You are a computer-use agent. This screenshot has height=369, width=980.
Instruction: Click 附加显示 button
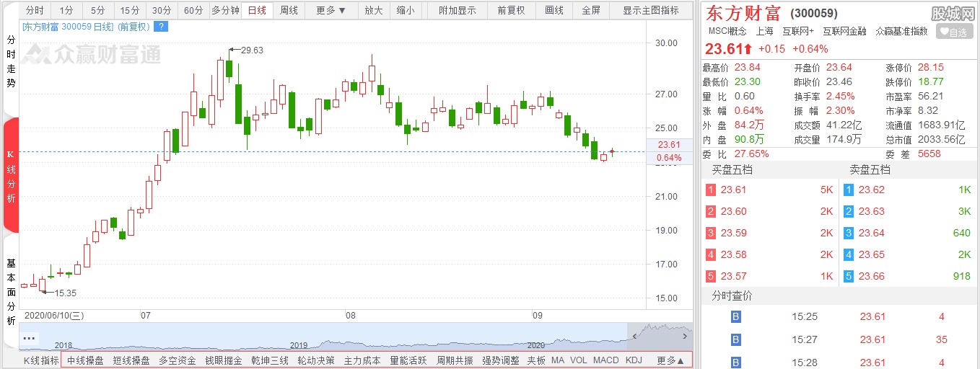(458, 10)
